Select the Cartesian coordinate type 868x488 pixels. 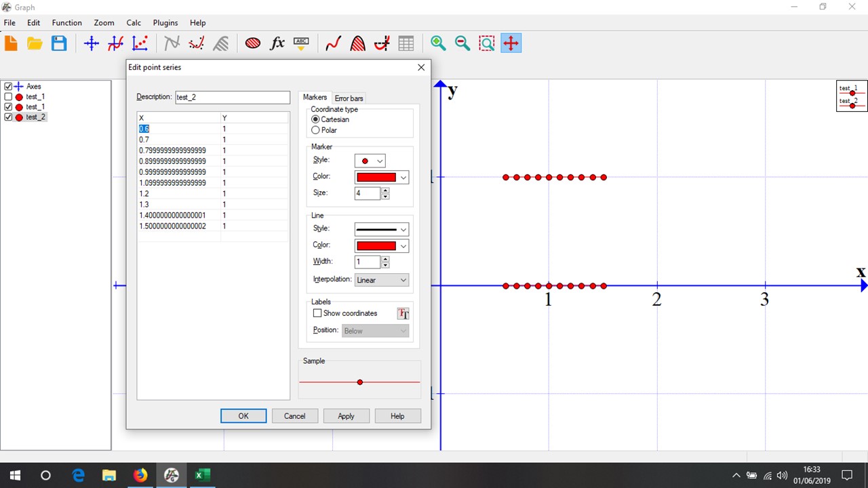[x=315, y=119]
